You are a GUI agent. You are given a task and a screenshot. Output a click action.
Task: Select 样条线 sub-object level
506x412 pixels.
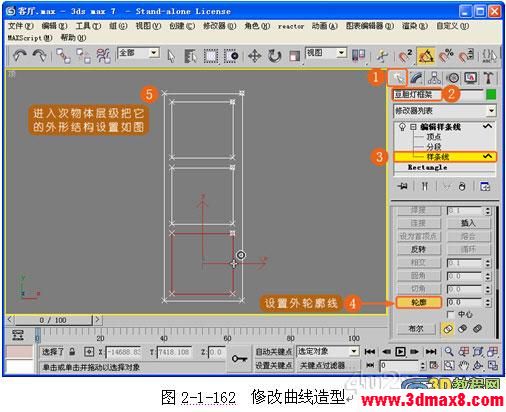coord(445,157)
